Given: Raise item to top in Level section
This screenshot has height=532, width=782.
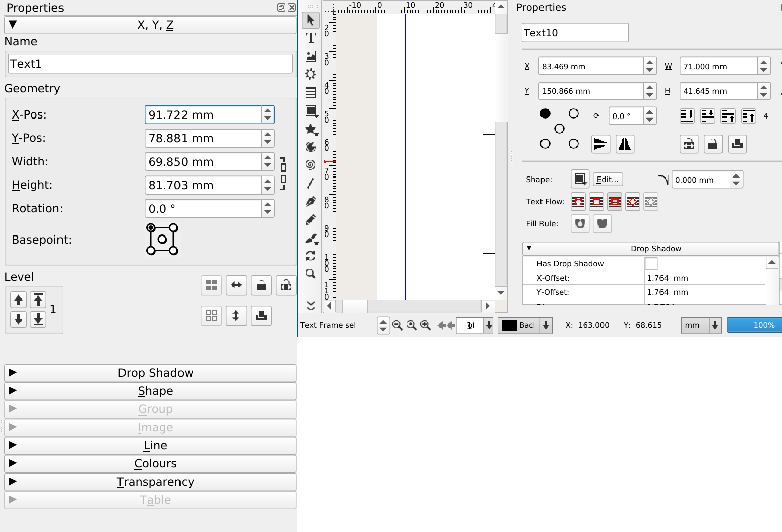Looking at the screenshot, I should click(38, 300).
